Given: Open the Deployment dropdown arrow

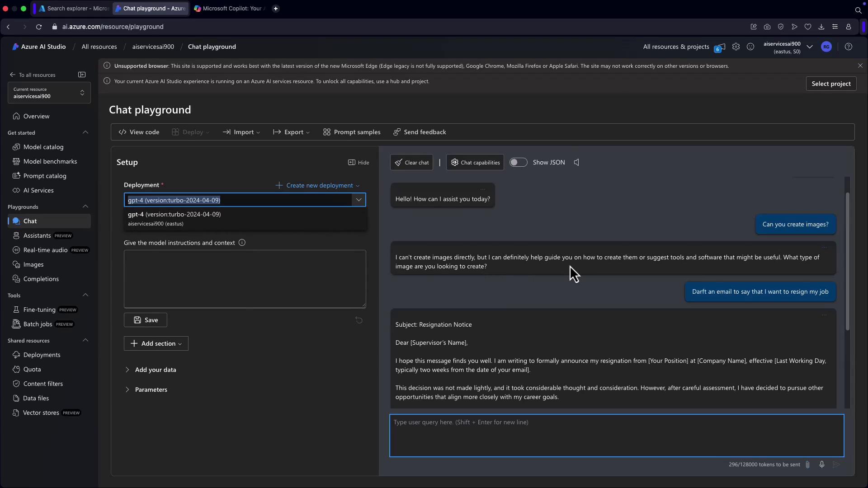Looking at the screenshot, I should pos(359,200).
